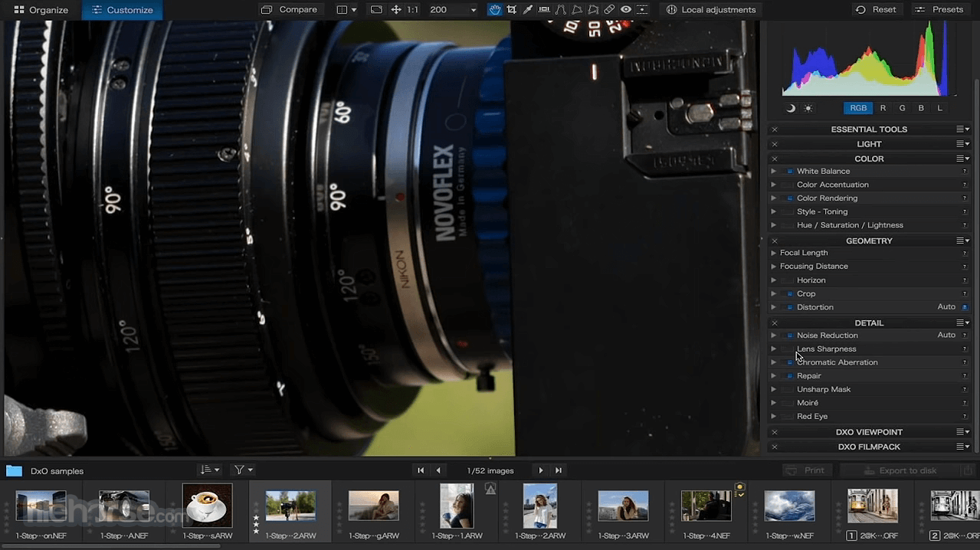Expand the Chromatic Aberration section
This screenshot has height=550, width=980.
tap(774, 362)
